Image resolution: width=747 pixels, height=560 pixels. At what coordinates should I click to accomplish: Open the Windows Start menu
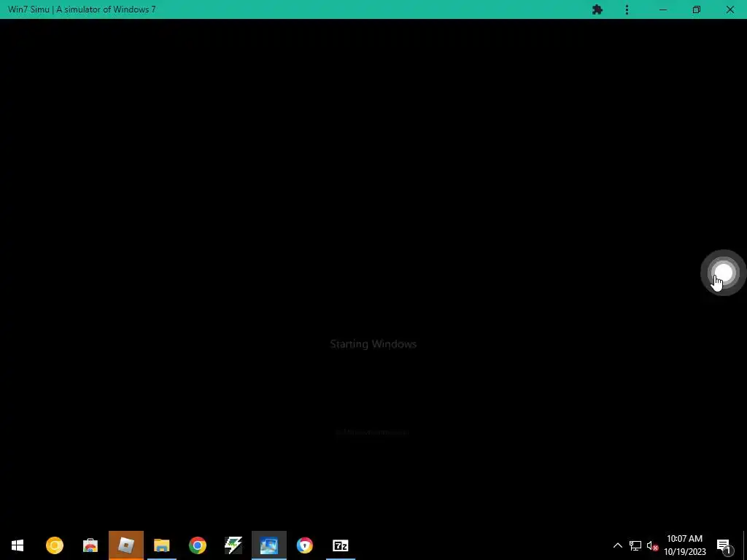pos(18,545)
